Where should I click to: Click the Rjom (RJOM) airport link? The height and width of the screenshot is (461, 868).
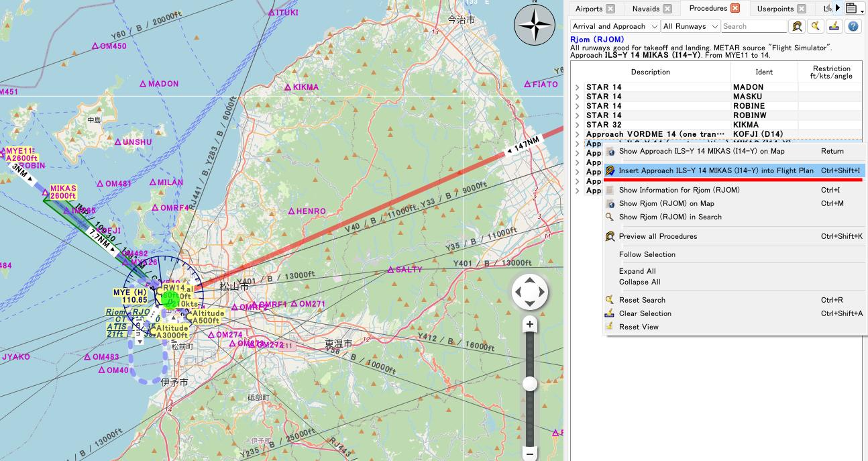pos(597,40)
